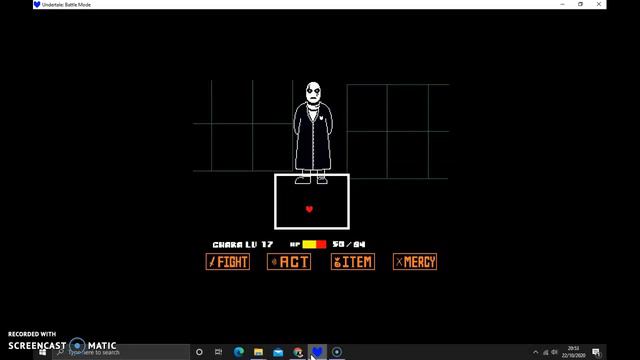This screenshot has width=640, height=360.
Task: Open the Action Center notifications icon
Action: pos(596,352)
